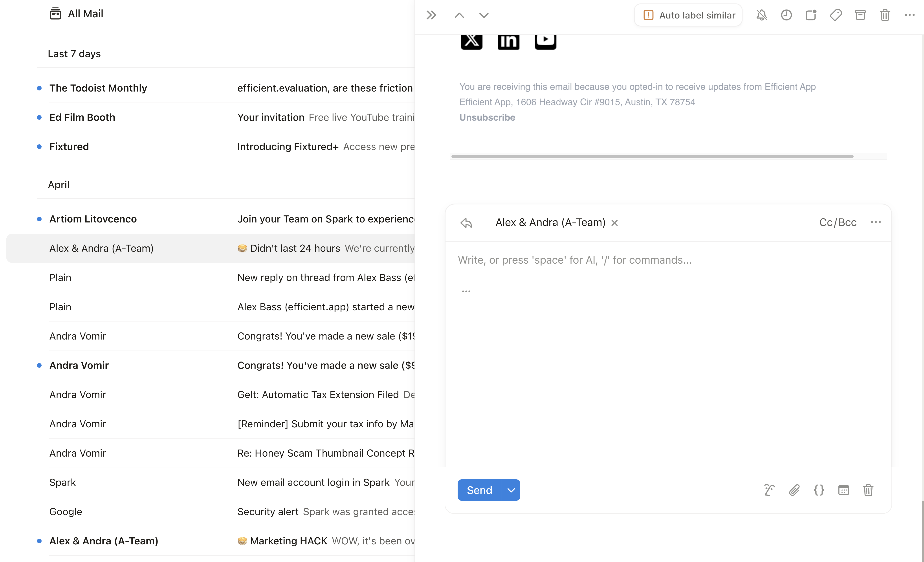Insert calendar availability icon
This screenshot has height=562, width=924.
coord(843,490)
